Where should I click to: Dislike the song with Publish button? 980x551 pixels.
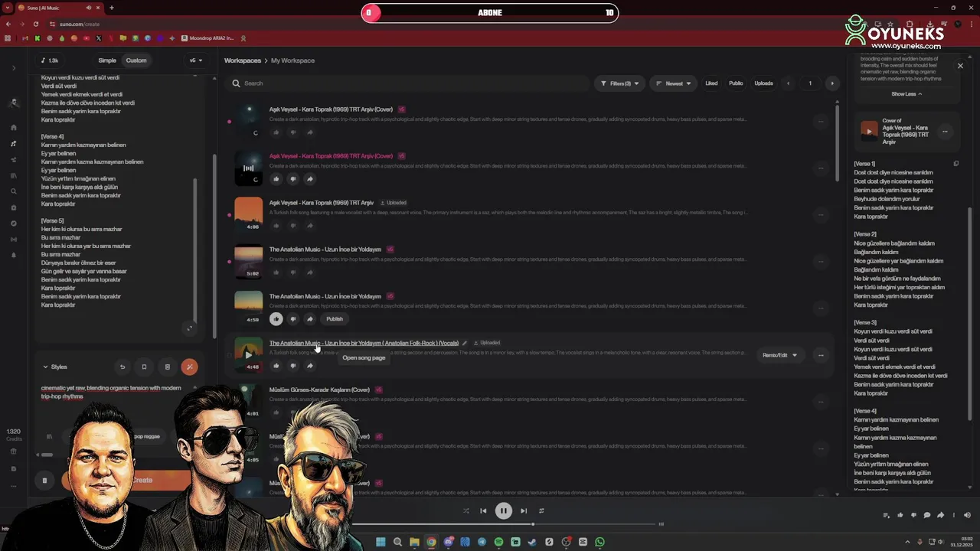tap(292, 319)
